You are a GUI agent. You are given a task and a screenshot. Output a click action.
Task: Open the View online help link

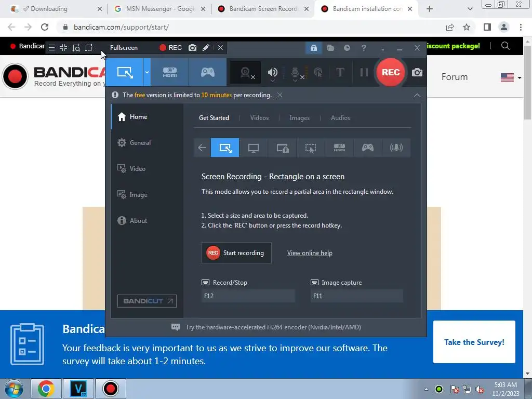coord(310,253)
